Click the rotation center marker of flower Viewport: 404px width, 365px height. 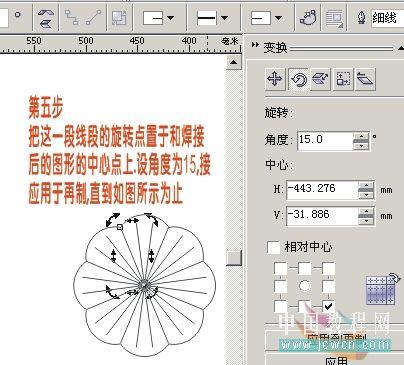144,286
